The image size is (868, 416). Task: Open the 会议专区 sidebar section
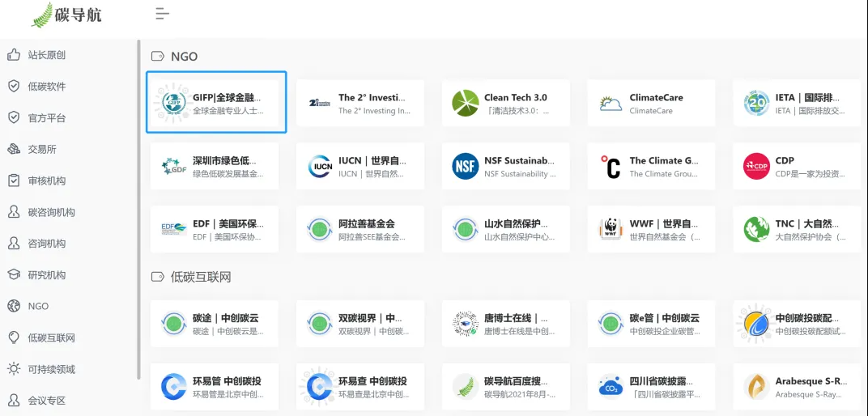coord(47,401)
